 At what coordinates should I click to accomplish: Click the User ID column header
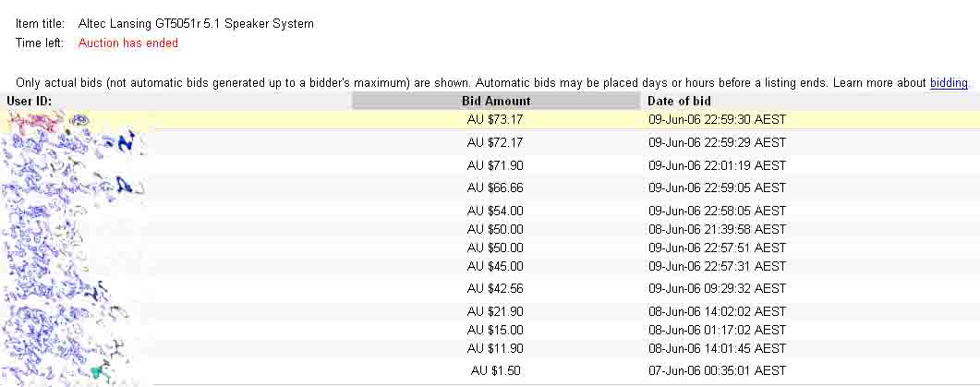(x=30, y=101)
